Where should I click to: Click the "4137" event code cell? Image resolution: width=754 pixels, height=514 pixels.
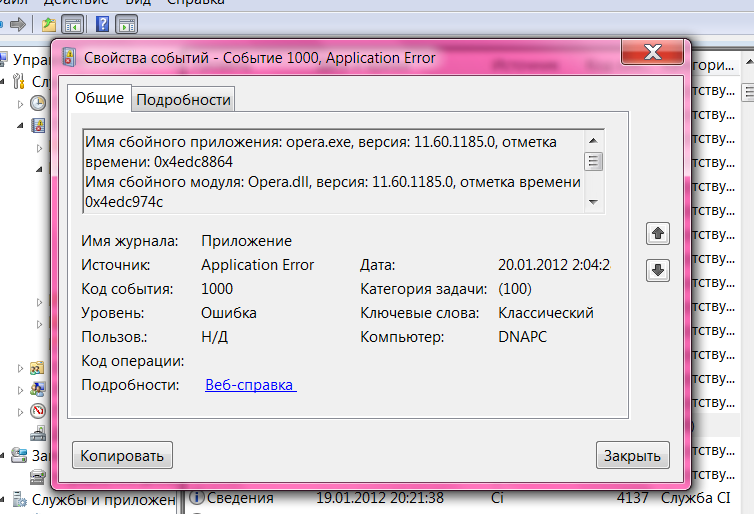coord(632,498)
